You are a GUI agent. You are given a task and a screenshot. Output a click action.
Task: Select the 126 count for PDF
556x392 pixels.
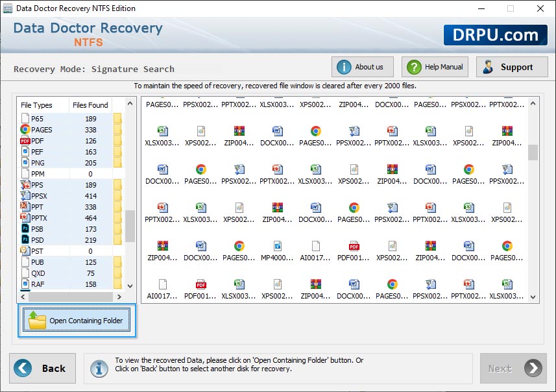pyautogui.click(x=90, y=141)
